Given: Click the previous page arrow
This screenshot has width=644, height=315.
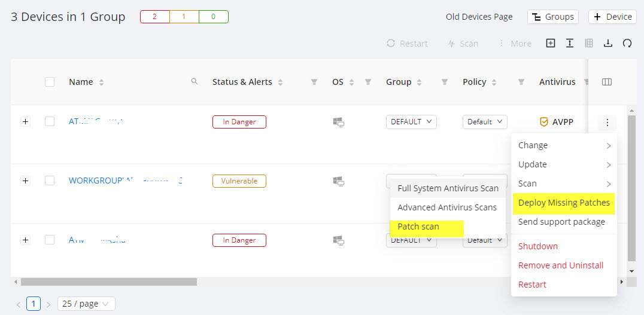Looking at the screenshot, I should (x=19, y=304).
